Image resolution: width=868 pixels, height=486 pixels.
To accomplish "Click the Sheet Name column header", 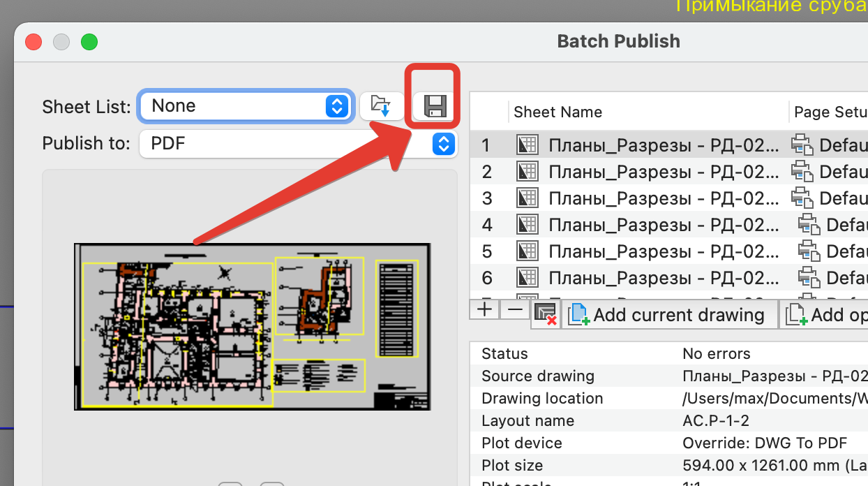I will (x=558, y=112).
